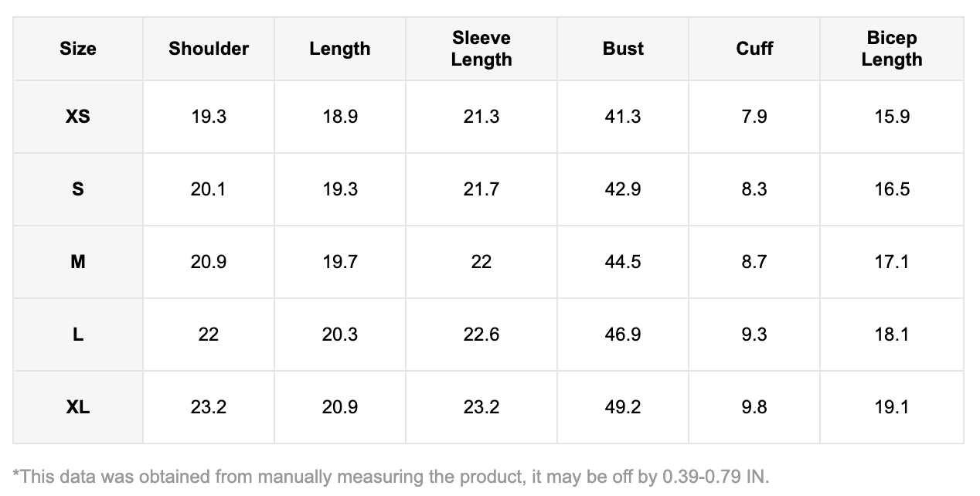Select the Cuff column header
Image resolution: width=980 pixels, height=496 pixels.
754,49
